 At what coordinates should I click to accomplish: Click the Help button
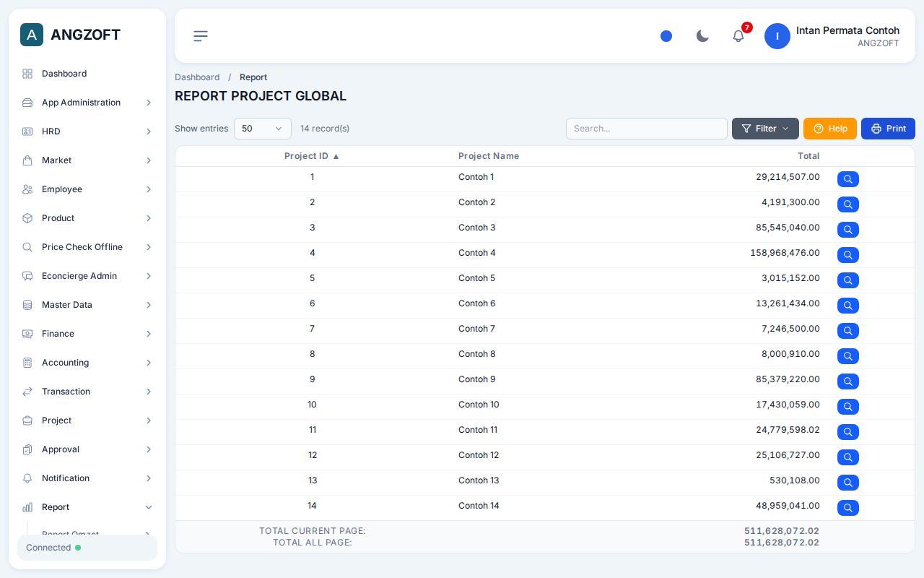[830, 129]
